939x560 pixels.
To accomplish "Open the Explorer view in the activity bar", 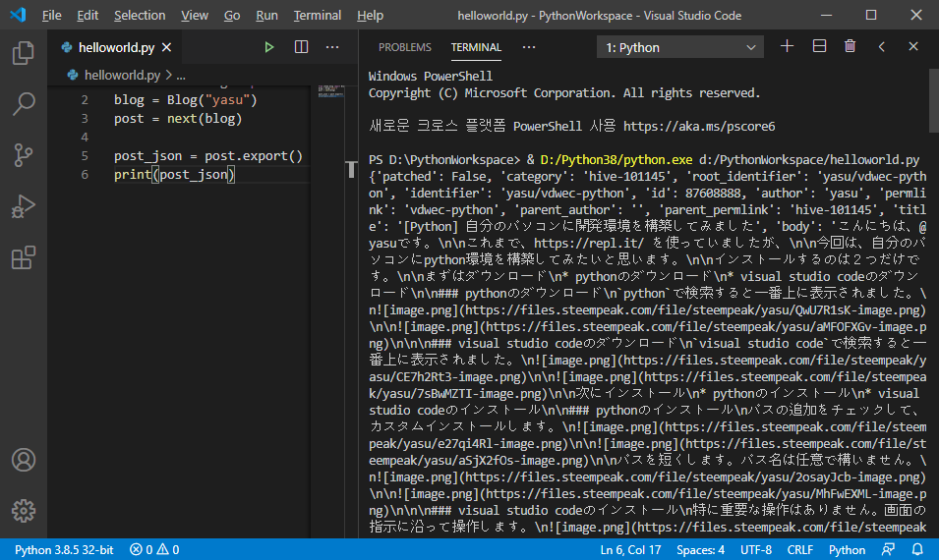I will coord(24,53).
